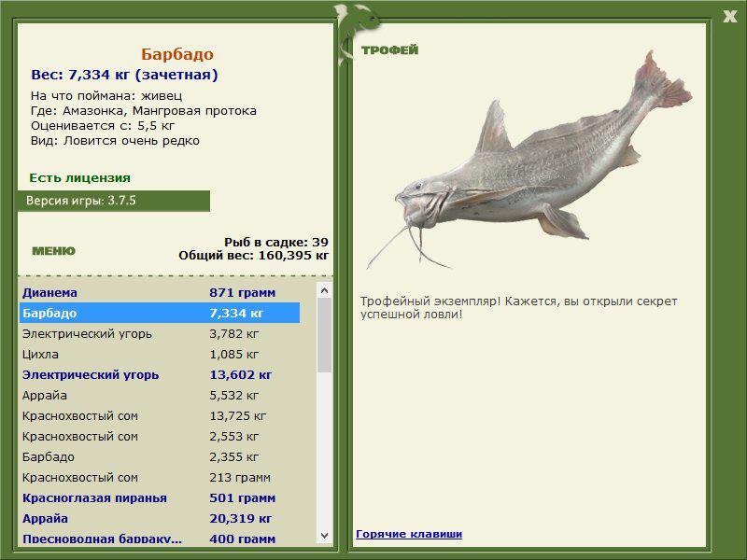Click the green "Есть лицензия" label

(79, 177)
